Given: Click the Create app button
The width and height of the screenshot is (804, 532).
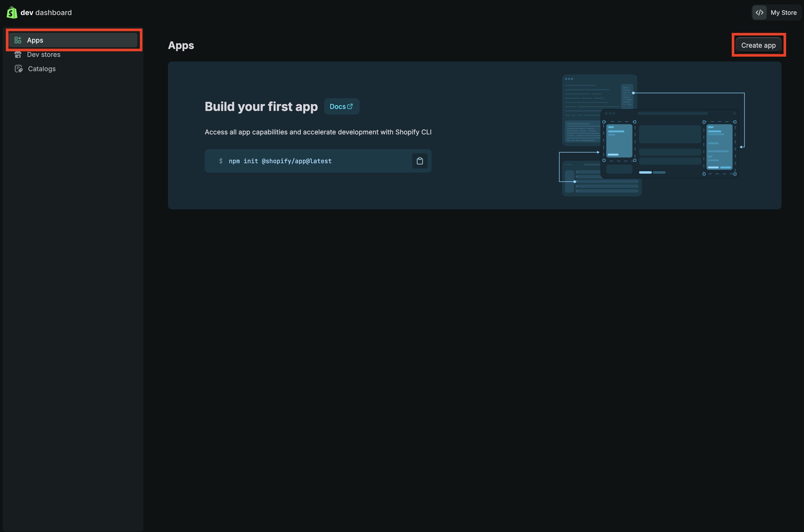Looking at the screenshot, I should click(x=758, y=45).
